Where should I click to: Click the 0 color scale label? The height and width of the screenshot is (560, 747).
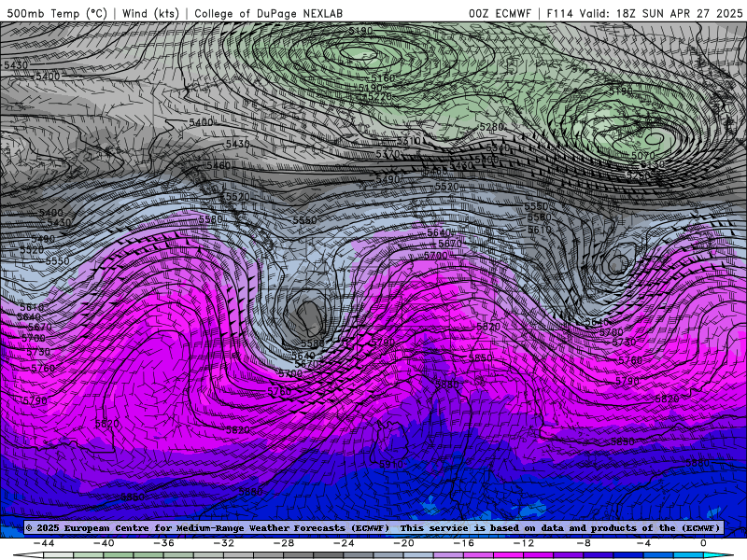click(703, 543)
